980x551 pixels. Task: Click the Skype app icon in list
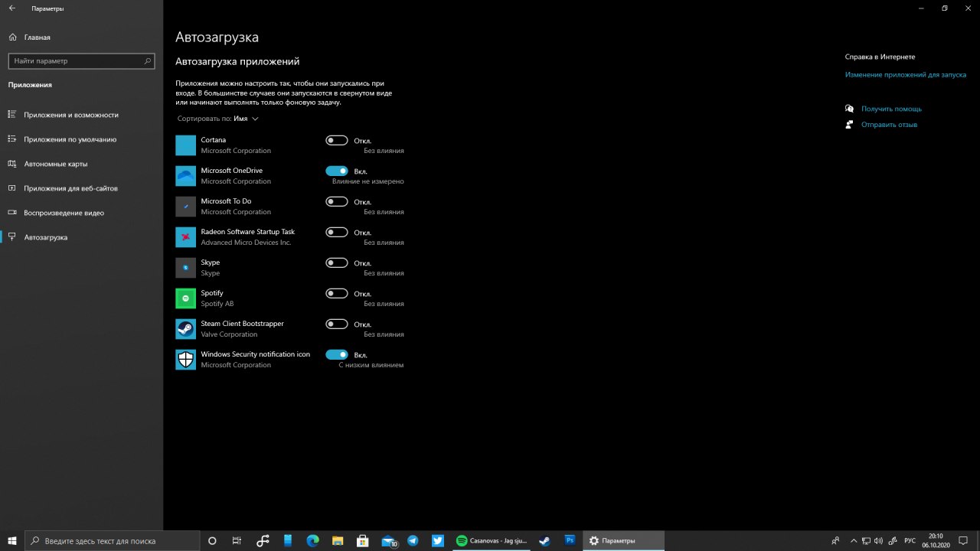click(185, 268)
